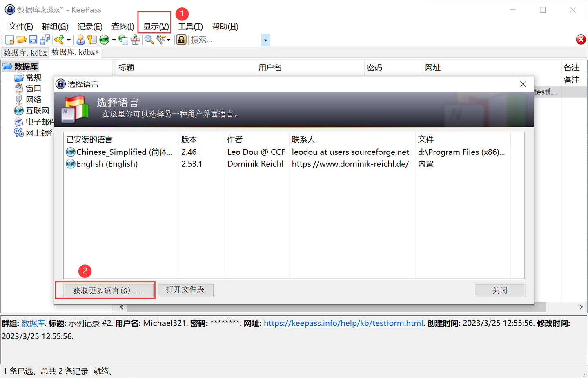Open the 工具(T) menu

pyautogui.click(x=190, y=27)
